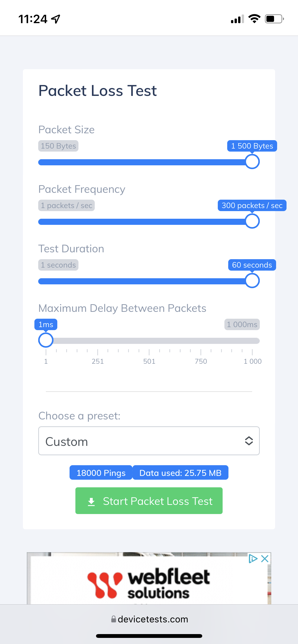Click the Packet Size slider handle
Screen dimensions: 298x644
tap(252, 162)
